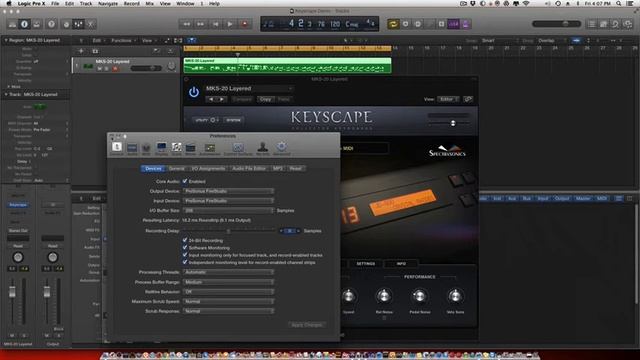This screenshot has width=640, height=360.
Task: Click the Keyscape UTILITY button
Action: click(207, 120)
